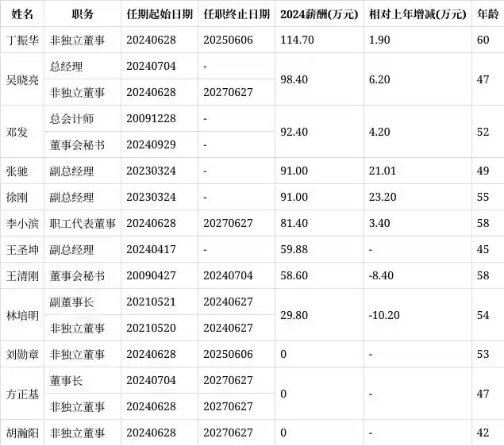Image resolution: width=504 pixels, height=446 pixels.
Task: Click the salary value 59.88
Action: coord(294,249)
